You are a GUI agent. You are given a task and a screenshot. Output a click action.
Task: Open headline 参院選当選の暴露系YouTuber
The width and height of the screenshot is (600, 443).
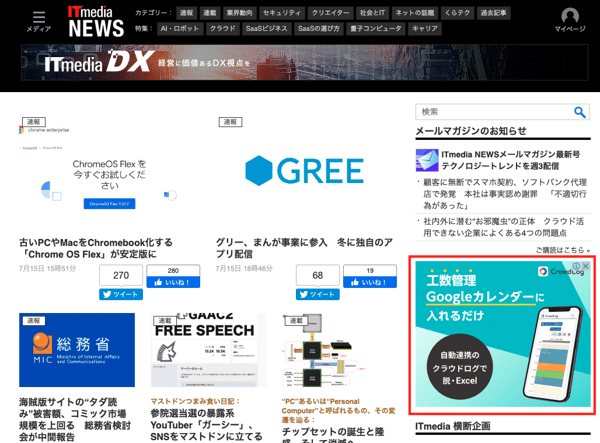pyautogui.click(x=207, y=425)
